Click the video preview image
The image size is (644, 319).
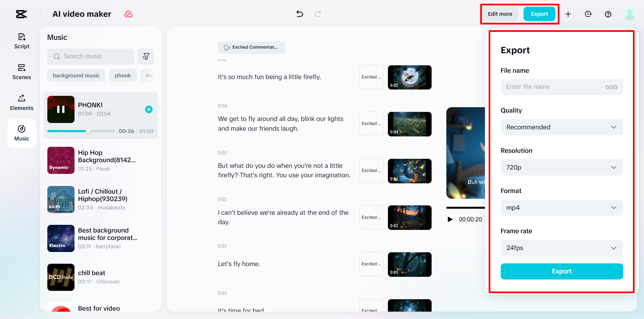466,153
